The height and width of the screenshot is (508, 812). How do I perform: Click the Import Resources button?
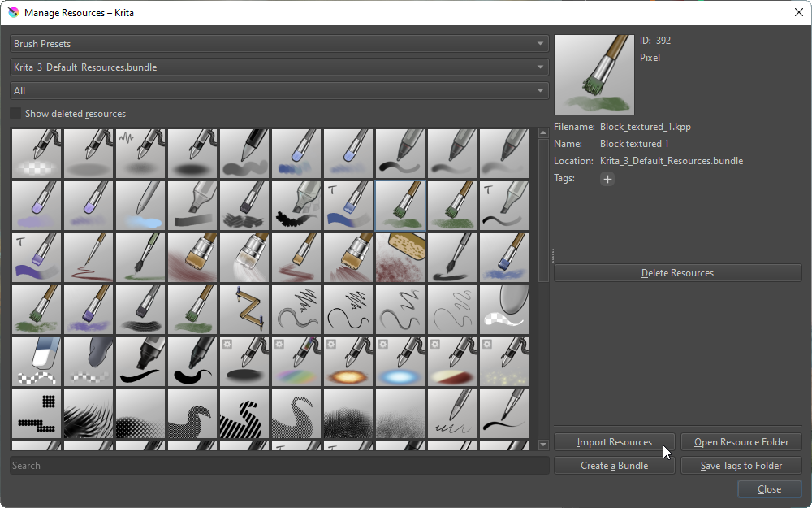[614, 442]
